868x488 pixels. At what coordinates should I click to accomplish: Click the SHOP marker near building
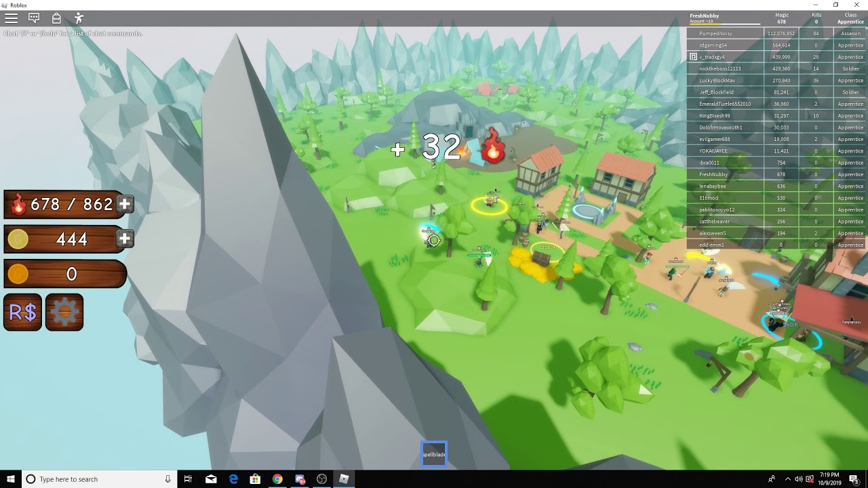pos(791,325)
